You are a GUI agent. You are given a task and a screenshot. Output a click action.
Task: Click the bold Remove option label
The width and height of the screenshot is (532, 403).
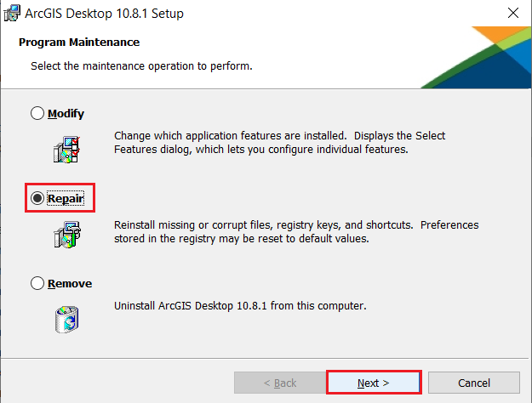[x=70, y=283]
